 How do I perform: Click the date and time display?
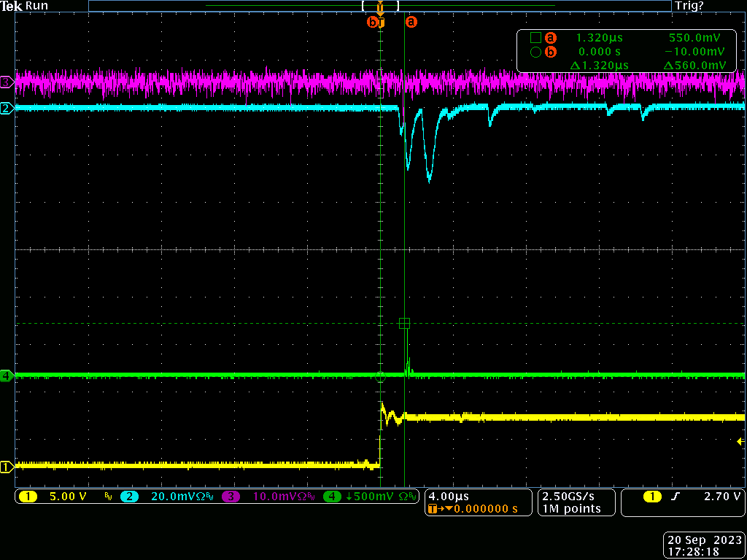point(705,546)
